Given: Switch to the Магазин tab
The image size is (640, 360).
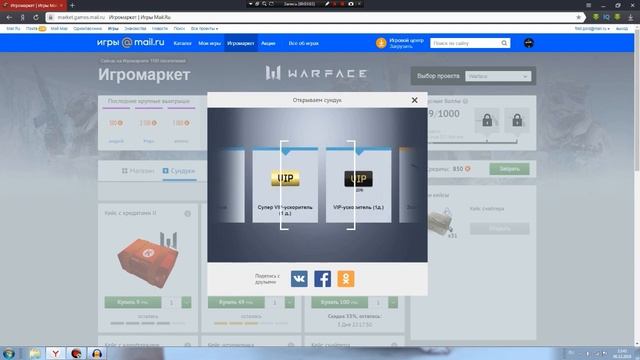Looking at the screenshot, I should point(138,171).
